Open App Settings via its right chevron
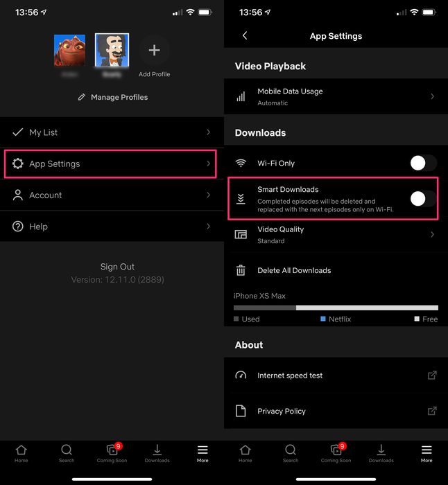The height and width of the screenshot is (485, 448). (x=208, y=164)
